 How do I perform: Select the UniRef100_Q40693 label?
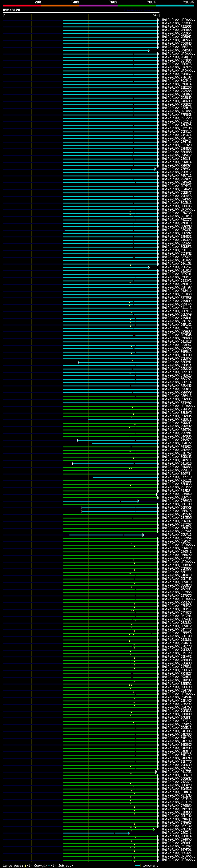tap(177, 101)
